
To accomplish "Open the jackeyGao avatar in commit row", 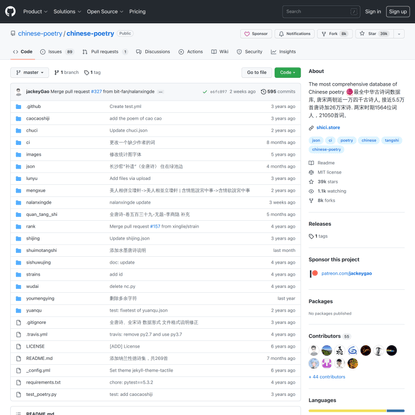I will 19,92.
